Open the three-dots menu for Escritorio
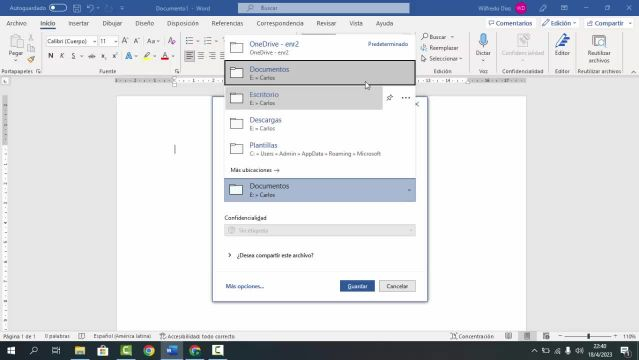The image size is (639, 360). point(406,98)
